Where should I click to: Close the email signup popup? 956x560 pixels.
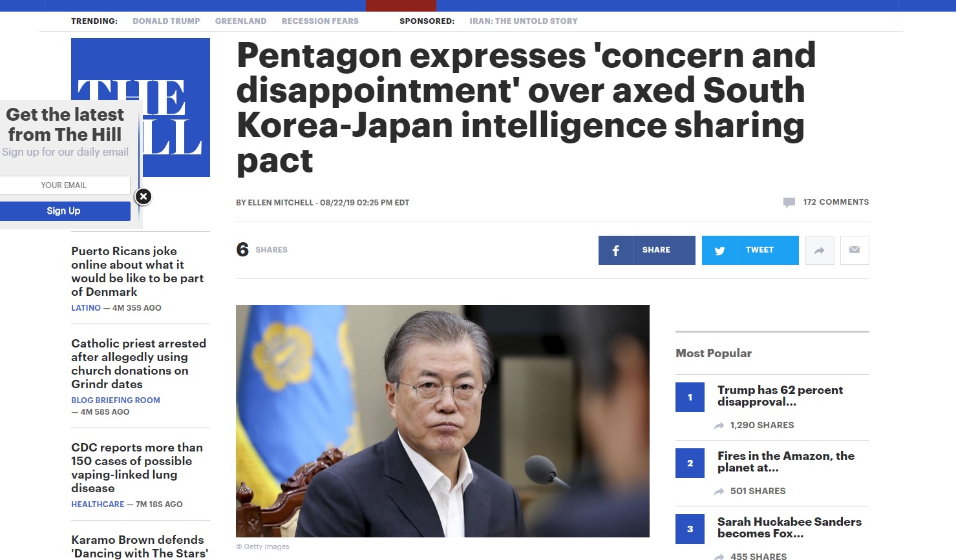click(143, 196)
